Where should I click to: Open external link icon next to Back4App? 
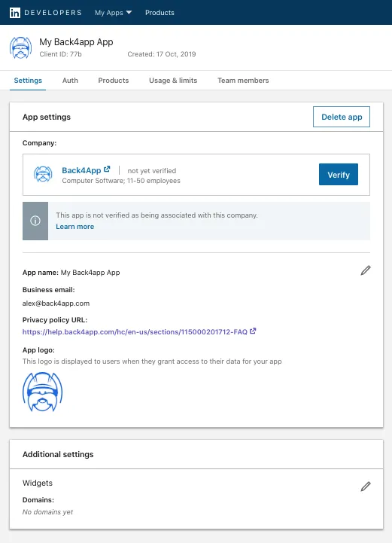pyautogui.click(x=107, y=169)
